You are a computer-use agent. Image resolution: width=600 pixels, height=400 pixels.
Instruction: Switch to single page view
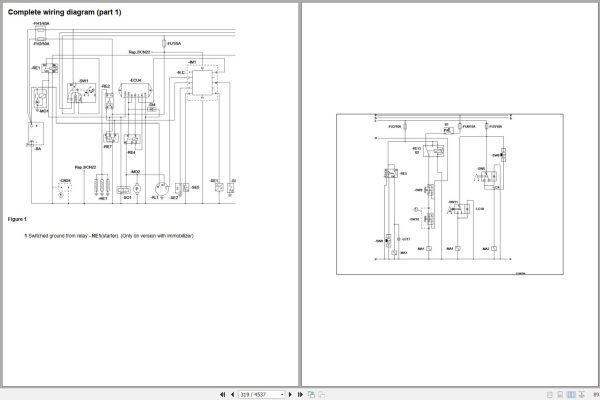pos(550,394)
